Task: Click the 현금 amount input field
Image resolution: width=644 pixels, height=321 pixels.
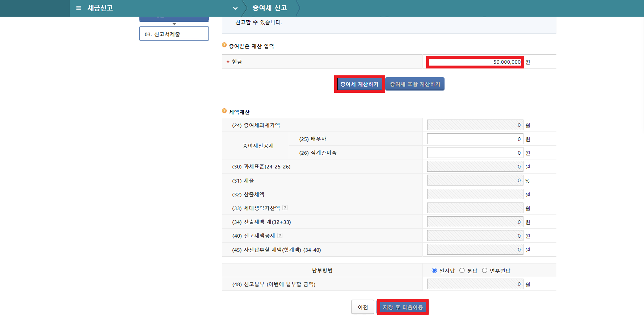Action: (475, 62)
